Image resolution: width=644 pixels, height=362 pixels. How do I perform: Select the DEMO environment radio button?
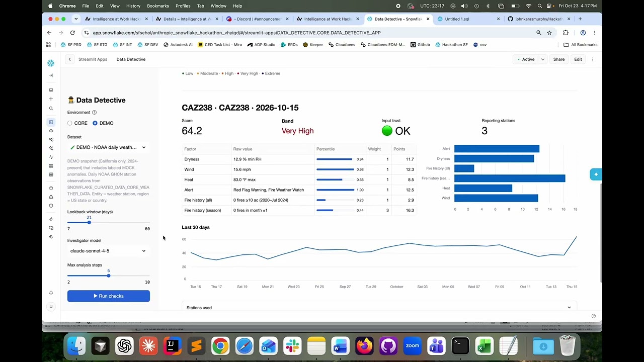pyautogui.click(x=95, y=123)
